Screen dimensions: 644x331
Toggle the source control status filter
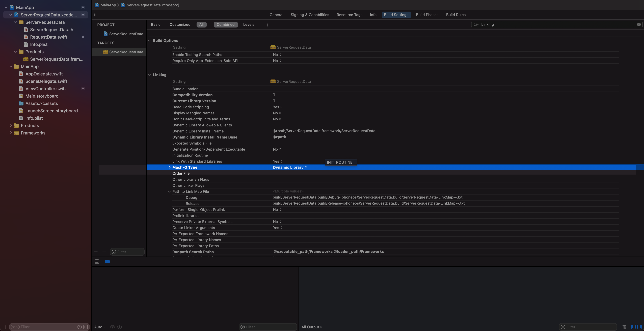pyautogui.click(x=86, y=327)
